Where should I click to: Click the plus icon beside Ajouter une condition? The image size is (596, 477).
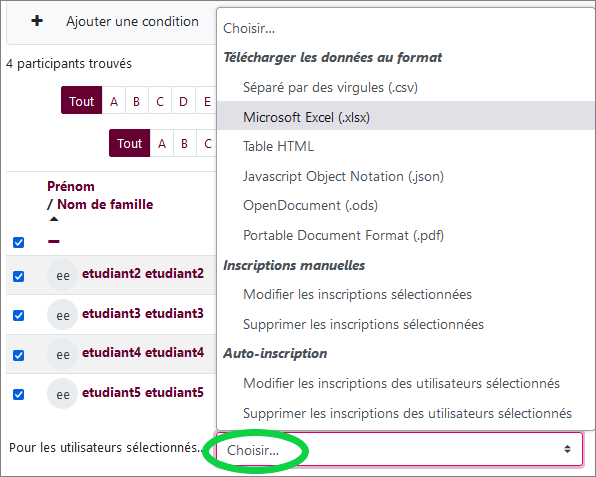(37, 21)
